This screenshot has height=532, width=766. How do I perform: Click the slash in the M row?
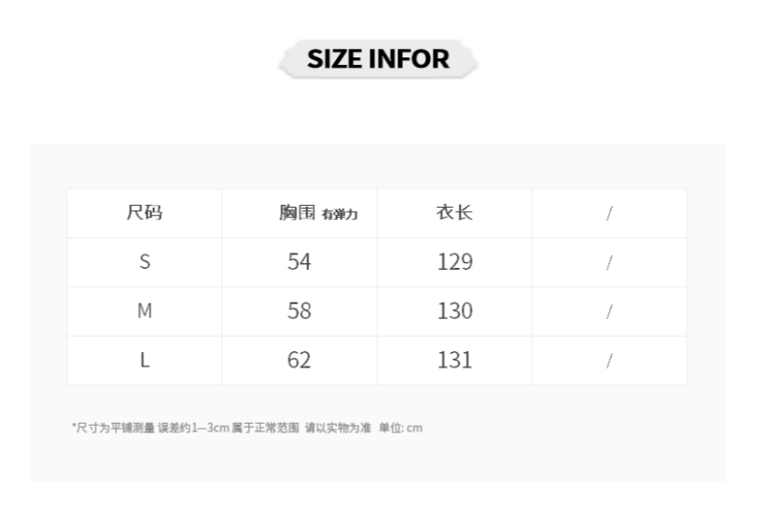(609, 312)
